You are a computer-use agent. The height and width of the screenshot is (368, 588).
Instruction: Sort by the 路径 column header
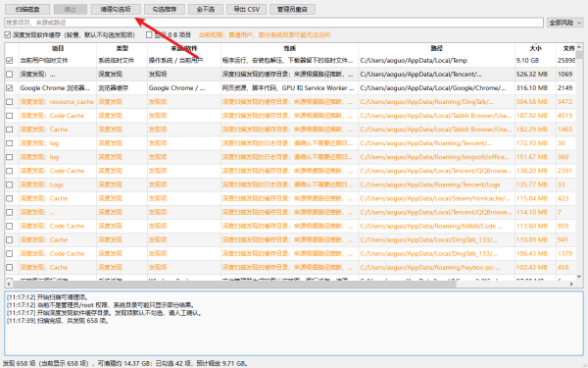coord(436,48)
